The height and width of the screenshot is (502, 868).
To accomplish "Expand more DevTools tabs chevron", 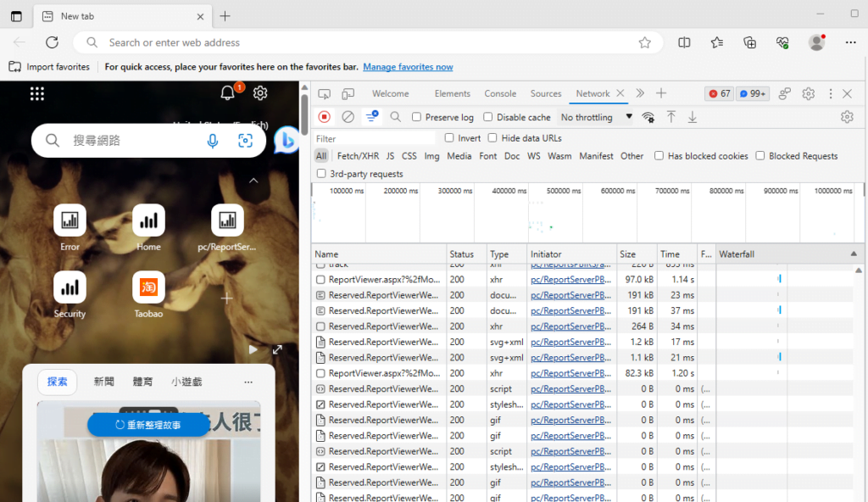I will [640, 93].
